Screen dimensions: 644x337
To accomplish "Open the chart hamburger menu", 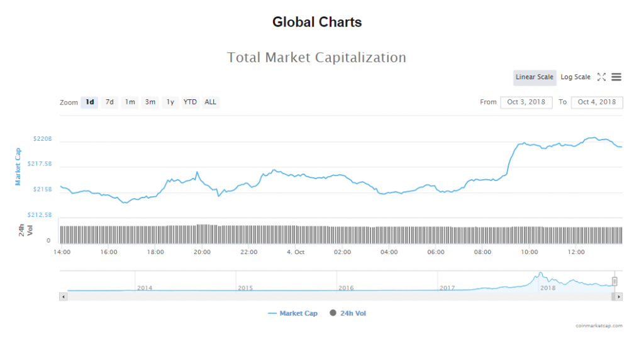I will [616, 77].
